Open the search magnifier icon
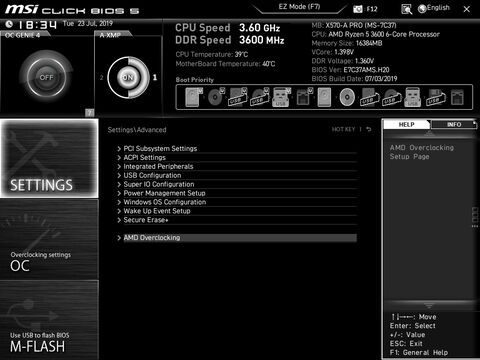Screen dimensions: 480x360 406,9
